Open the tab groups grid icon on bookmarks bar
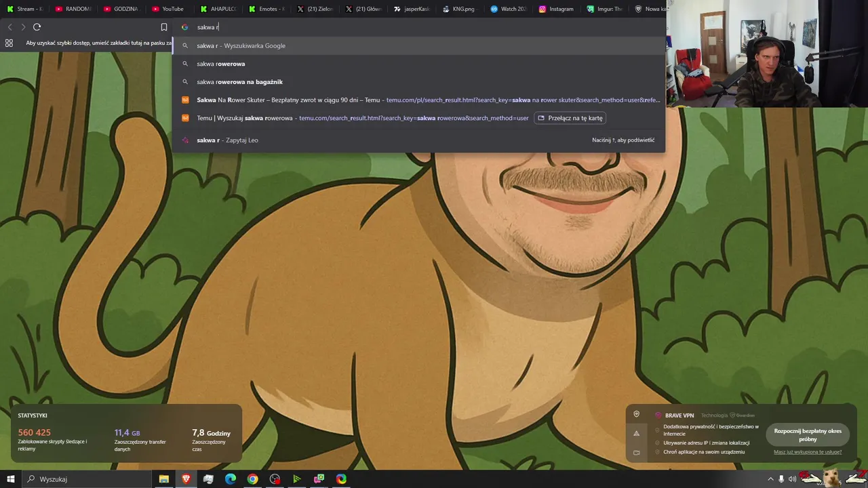The width and height of the screenshot is (868, 488). click(9, 43)
